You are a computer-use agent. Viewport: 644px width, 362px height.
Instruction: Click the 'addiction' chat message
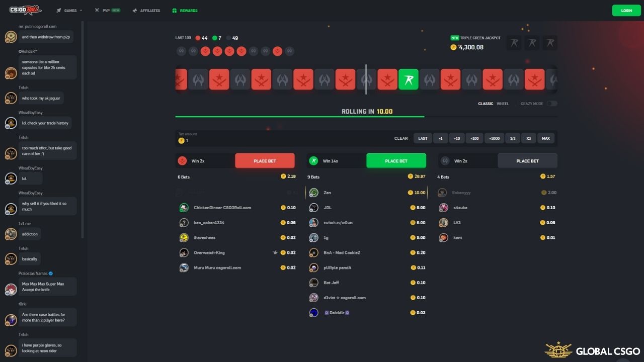30,234
